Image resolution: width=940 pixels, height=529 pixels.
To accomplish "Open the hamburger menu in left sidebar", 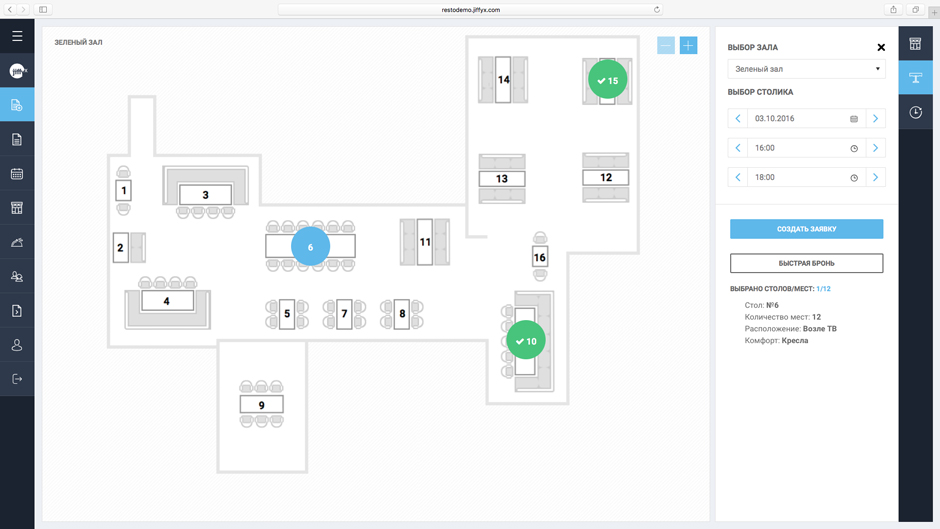I will pos(17,36).
